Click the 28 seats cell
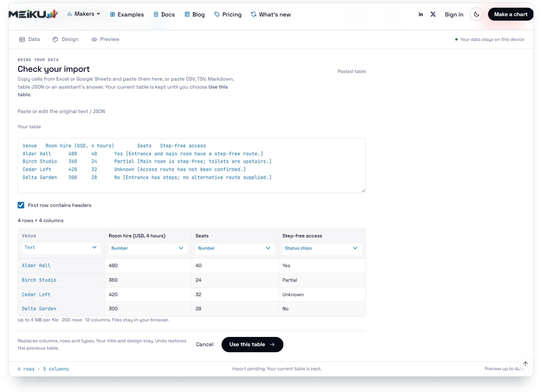Image resolution: width=542 pixels, height=392 pixels. [235, 309]
